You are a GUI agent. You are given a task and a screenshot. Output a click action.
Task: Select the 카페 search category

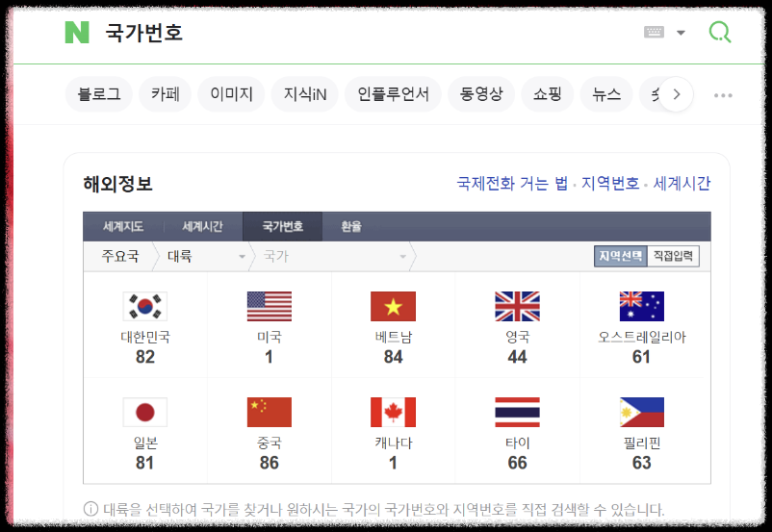pyautogui.click(x=165, y=94)
